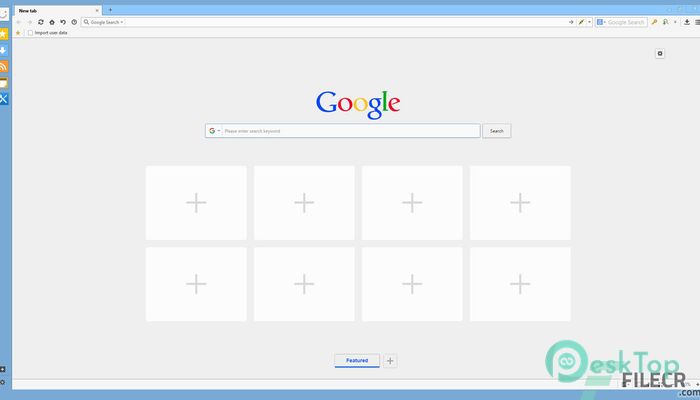700x400 pixels.
Task: Add site to second tile in top row
Action: [x=304, y=203]
